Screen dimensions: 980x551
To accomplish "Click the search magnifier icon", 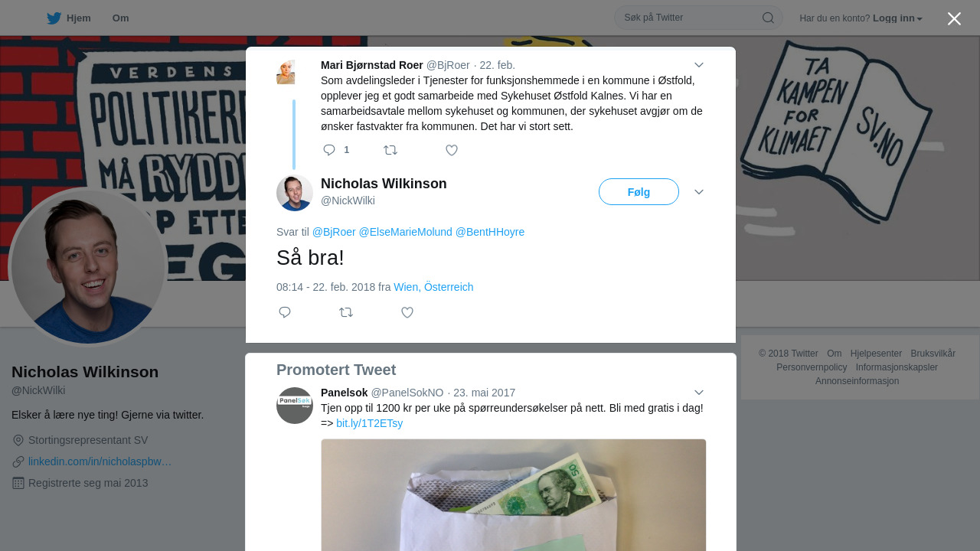I will pos(768,18).
